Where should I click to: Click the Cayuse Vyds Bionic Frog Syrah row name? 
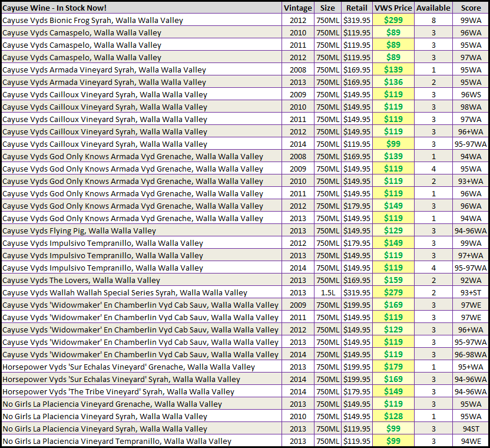click(x=92, y=20)
